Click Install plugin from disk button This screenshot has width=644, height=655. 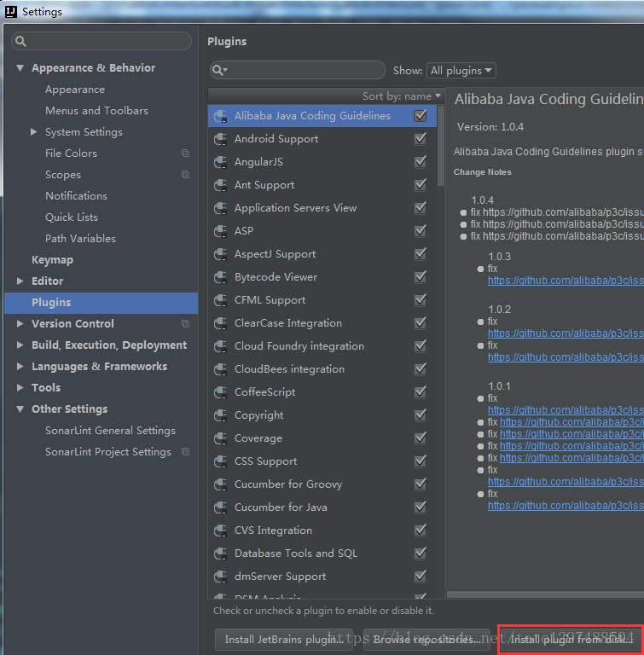click(571, 640)
